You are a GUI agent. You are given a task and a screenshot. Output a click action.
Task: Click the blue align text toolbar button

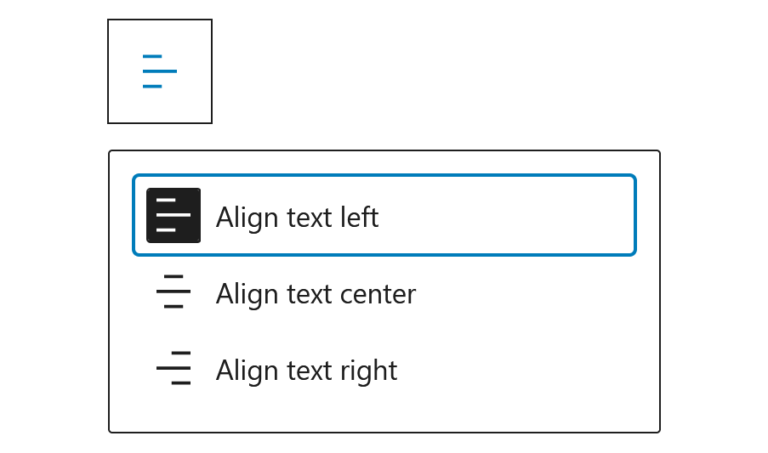click(160, 72)
